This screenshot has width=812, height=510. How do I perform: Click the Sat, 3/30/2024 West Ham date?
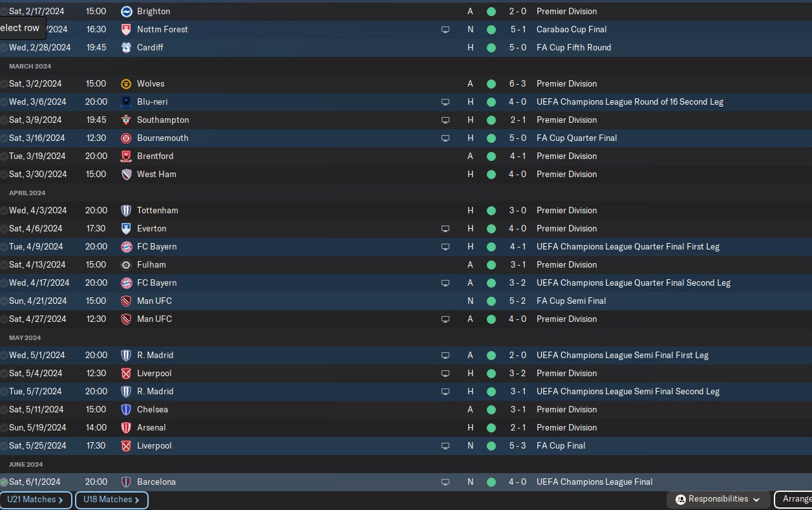click(37, 174)
